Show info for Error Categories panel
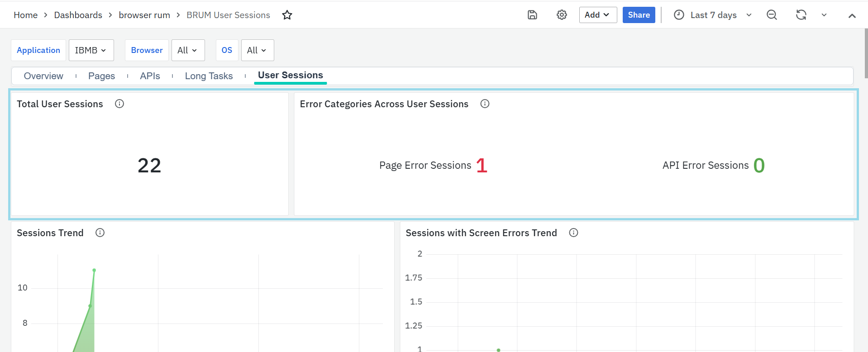 pos(485,104)
